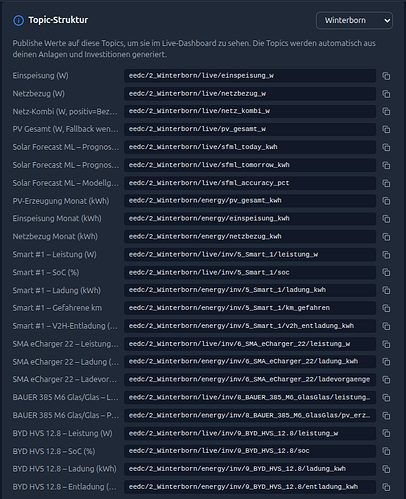Select the einspeisung_w topic field

pyautogui.click(x=250, y=76)
